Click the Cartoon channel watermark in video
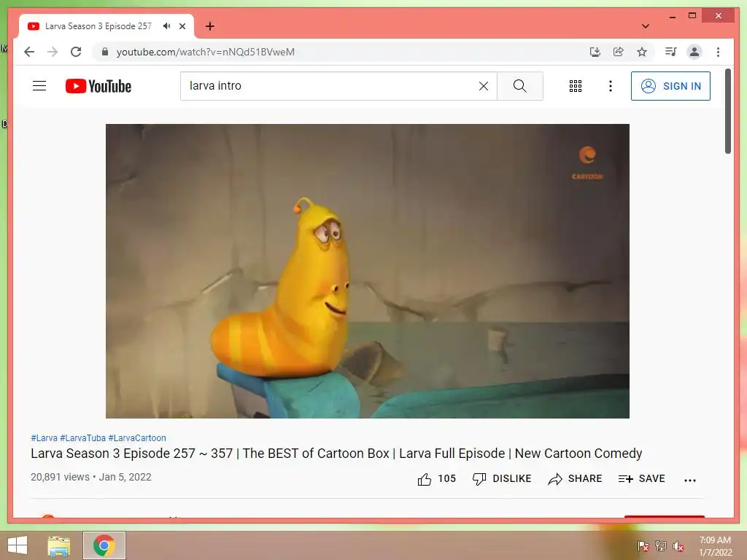This screenshot has width=747, height=560. (587, 163)
